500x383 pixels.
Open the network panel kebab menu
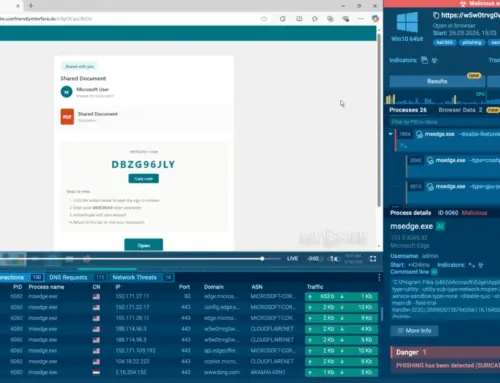[x=379, y=277]
